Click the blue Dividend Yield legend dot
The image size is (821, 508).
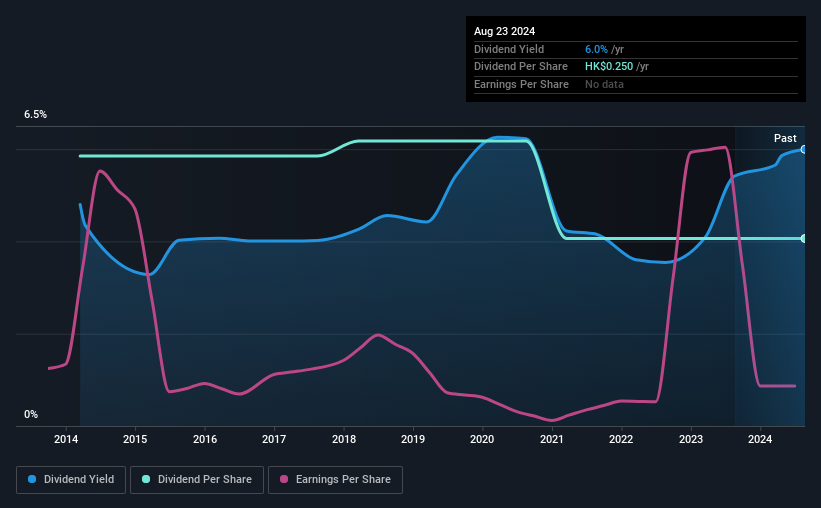32,479
